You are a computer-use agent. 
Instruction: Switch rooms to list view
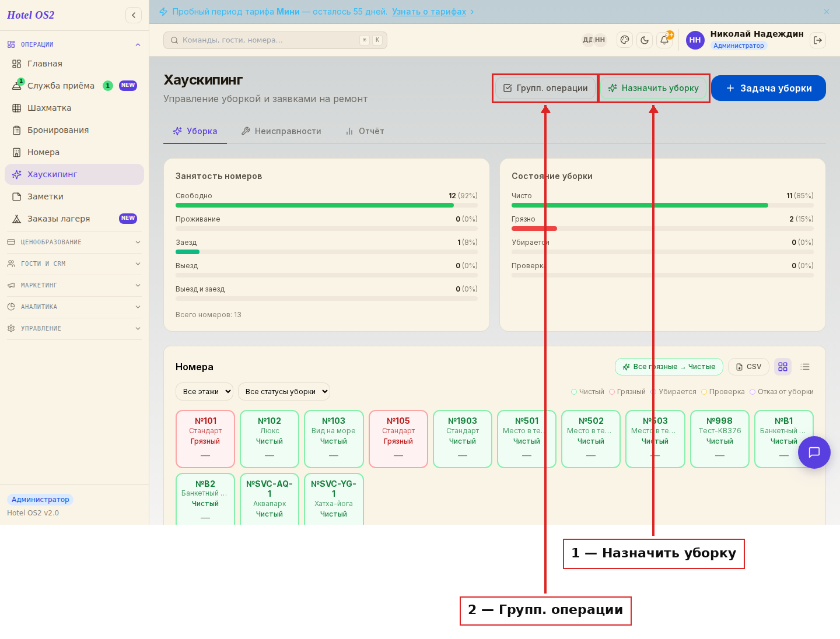(805, 367)
